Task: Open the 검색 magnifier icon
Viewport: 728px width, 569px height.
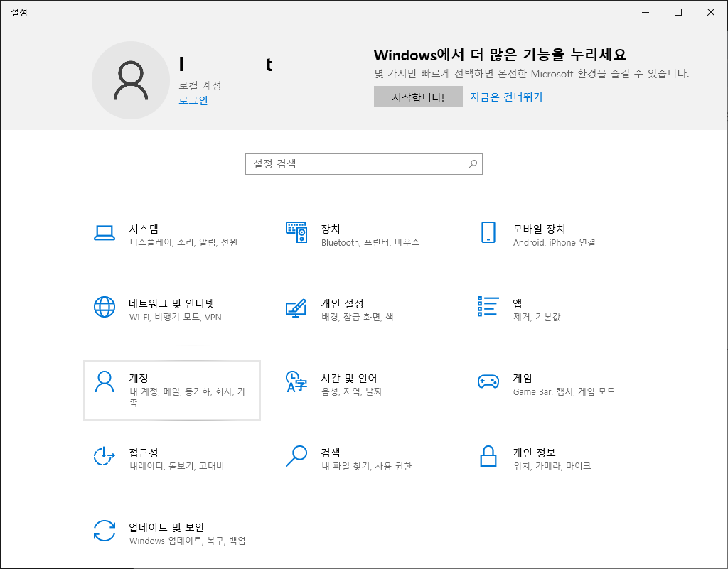Action: coord(296,456)
